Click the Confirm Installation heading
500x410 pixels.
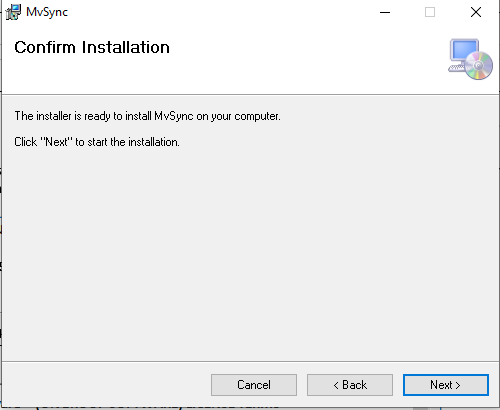pos(92,47)
